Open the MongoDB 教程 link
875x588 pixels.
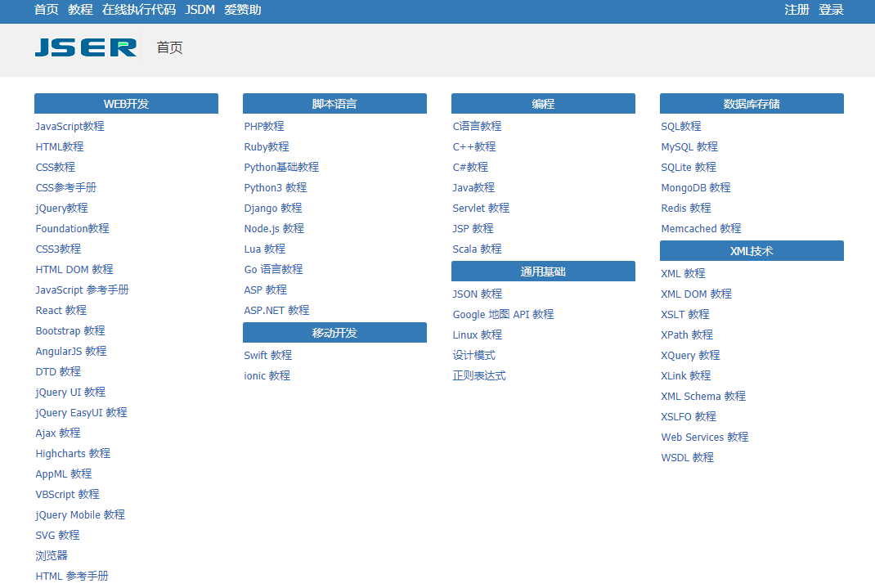point(696,187)
